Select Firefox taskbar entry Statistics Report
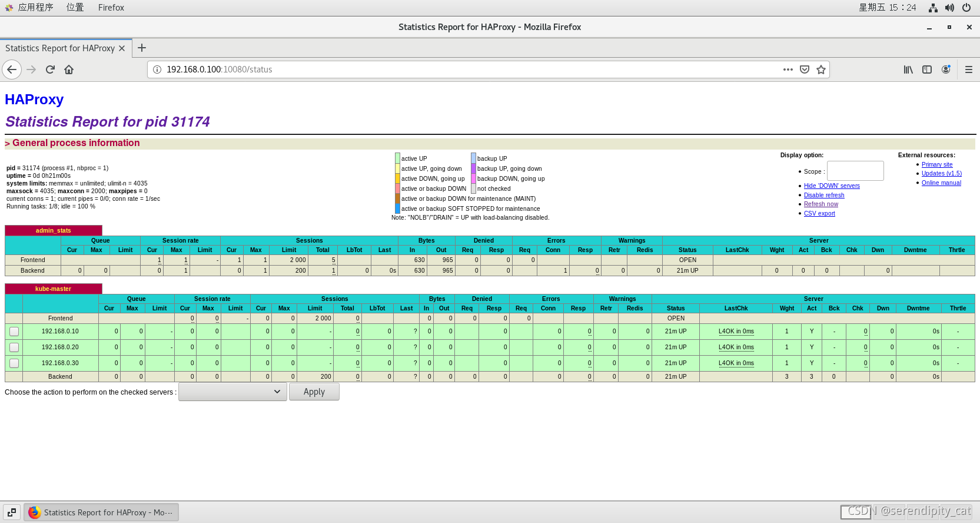The image size is (980, 523). coord(101,512)
